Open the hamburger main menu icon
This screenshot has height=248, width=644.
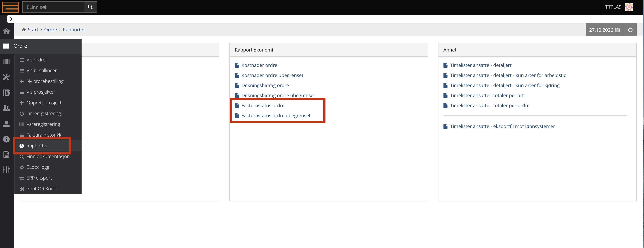coord(11,7)
